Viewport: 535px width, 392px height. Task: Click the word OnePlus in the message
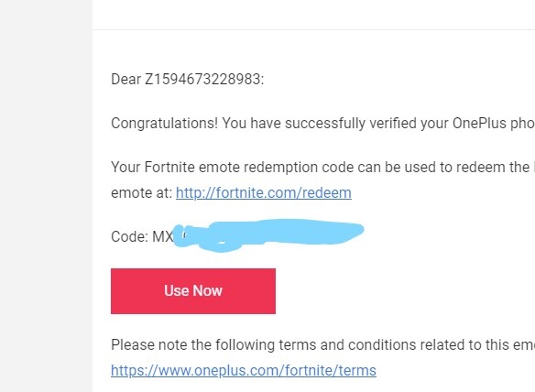click(x=479, y=123)
